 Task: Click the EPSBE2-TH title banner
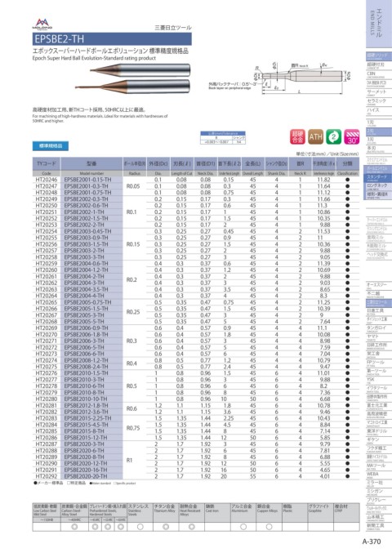pos(112,38)
